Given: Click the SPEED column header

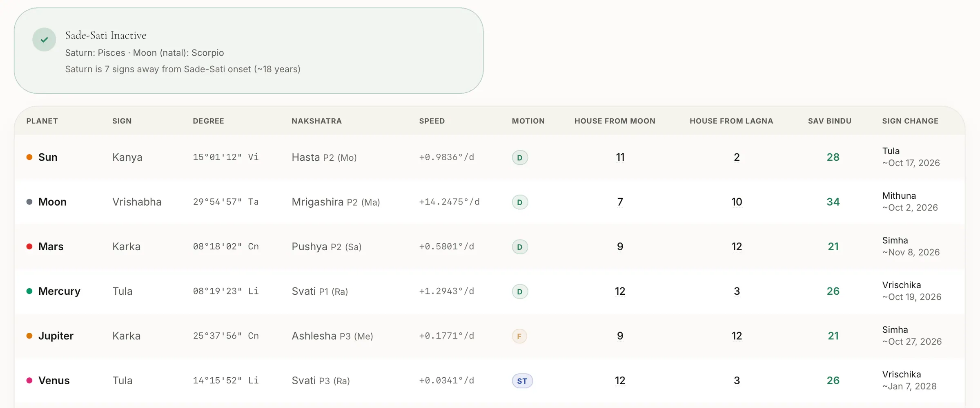Looking at the screenshot, I should (x=432, y=121).
